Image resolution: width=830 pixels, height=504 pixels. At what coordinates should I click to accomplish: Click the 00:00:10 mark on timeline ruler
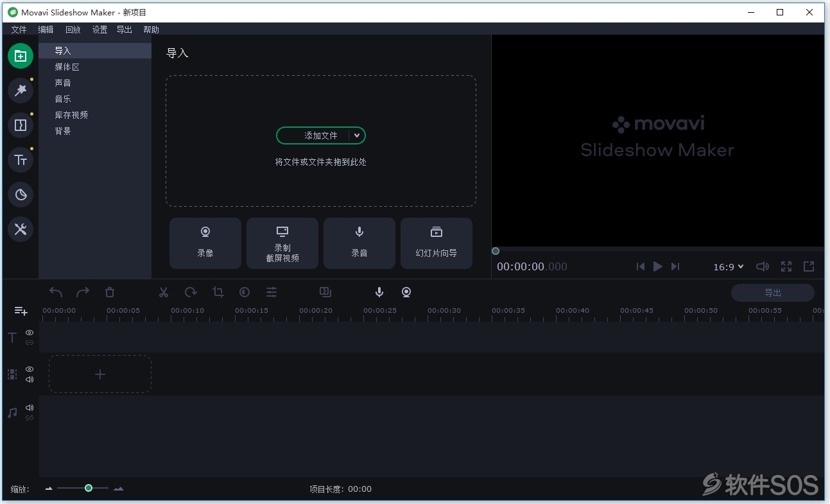[x=187, y=311]
